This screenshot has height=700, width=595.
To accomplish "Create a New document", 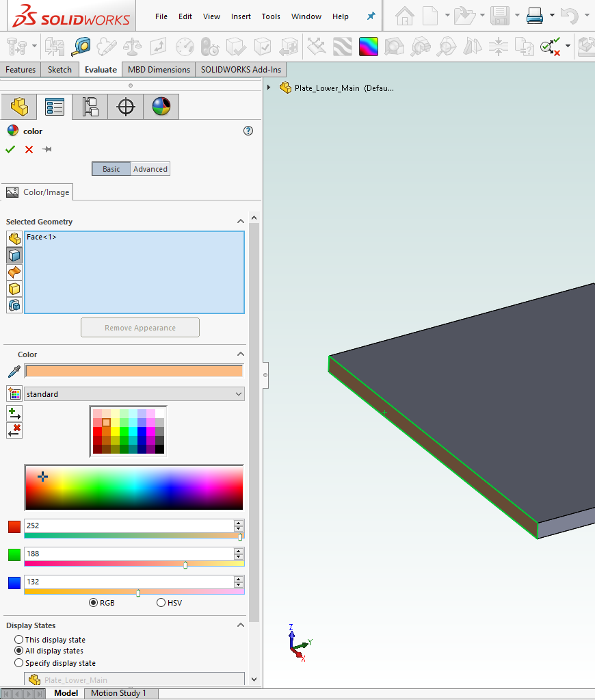I will [x=430, y=16].
